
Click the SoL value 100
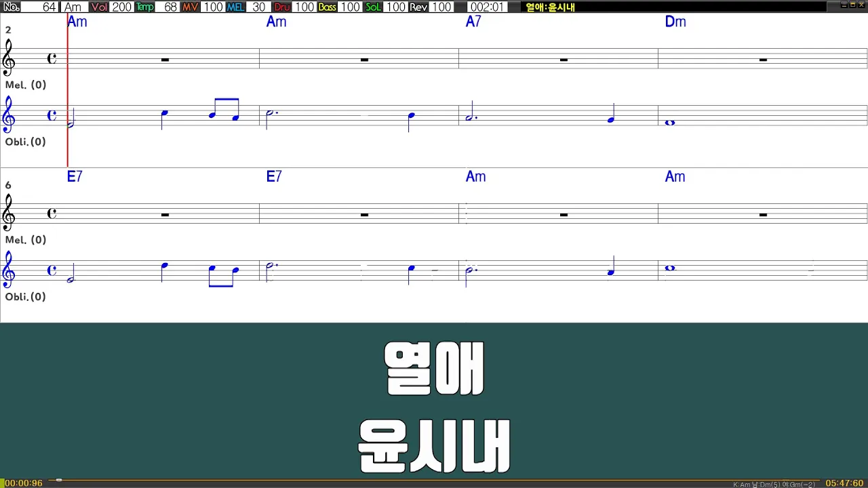(395, 7)
